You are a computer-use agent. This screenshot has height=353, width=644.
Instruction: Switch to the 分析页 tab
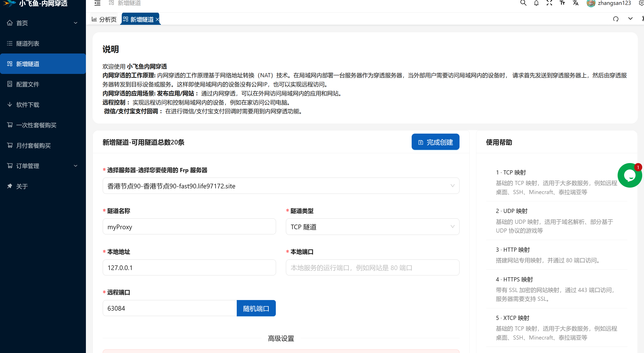pyautogui.click(x=104, y=19)
